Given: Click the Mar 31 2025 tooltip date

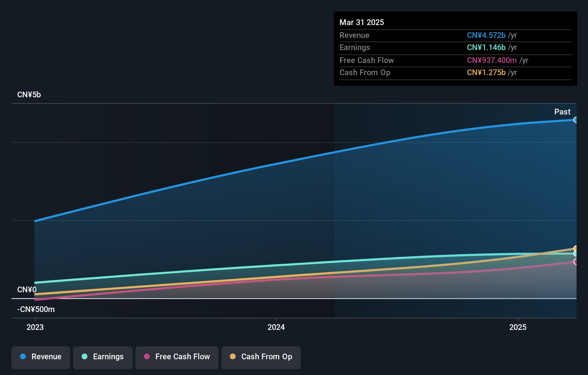Looking at the screenshot, I should pyautogui.click(x=362, y=22).
